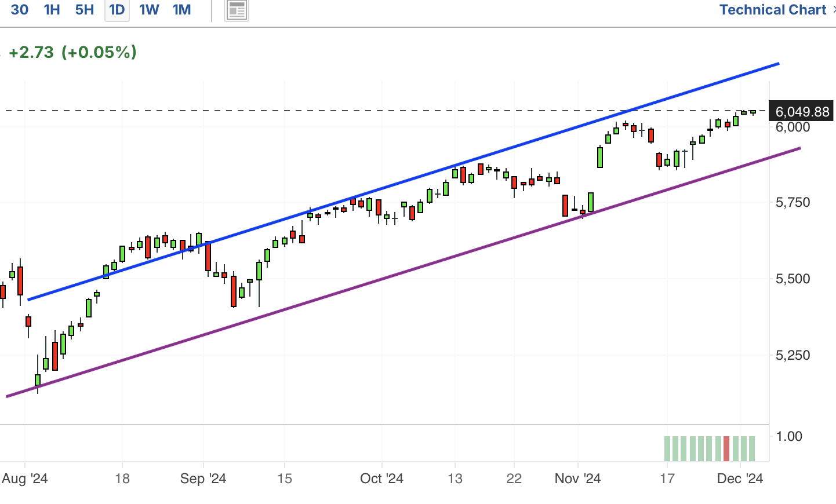Viewport: 836px width, 504px height.
Task: Click the 6,049.88 current price label
Action: click(x=801, y=112)
